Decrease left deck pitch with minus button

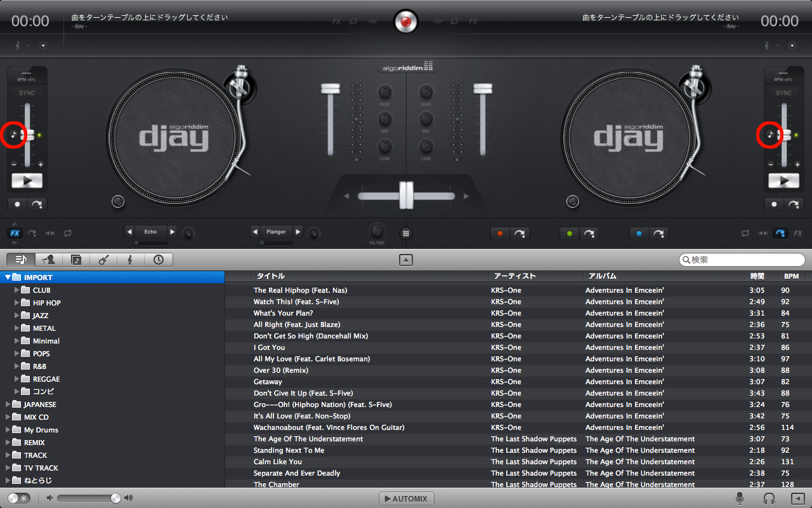(x=14, y=164)
